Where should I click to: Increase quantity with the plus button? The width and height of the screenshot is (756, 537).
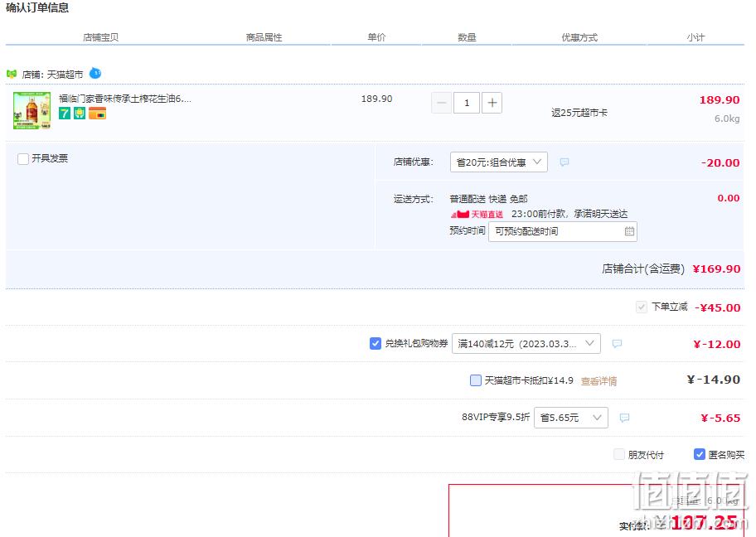[x=492, y=103]
